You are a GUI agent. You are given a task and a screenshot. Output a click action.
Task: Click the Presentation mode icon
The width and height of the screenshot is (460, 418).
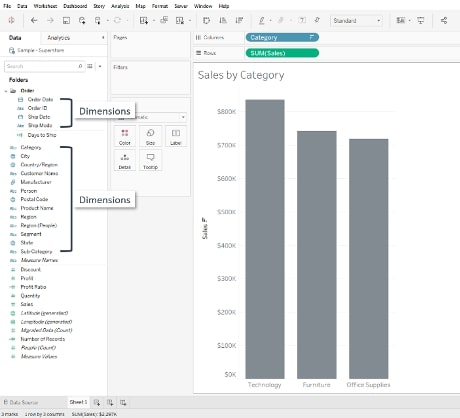pos(421,21)
